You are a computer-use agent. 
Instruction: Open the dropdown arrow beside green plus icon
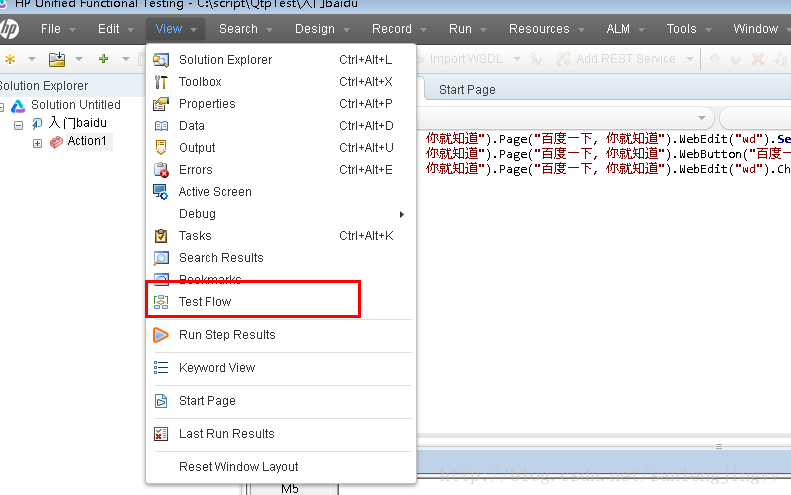pyautogui.click(x=126, y=59)
